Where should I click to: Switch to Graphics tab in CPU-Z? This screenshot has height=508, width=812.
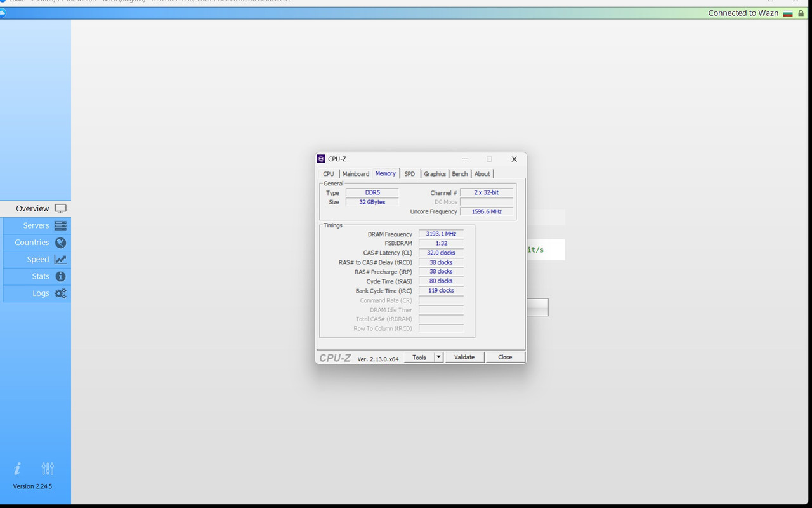pyautogui.click(x=435, y=174)
